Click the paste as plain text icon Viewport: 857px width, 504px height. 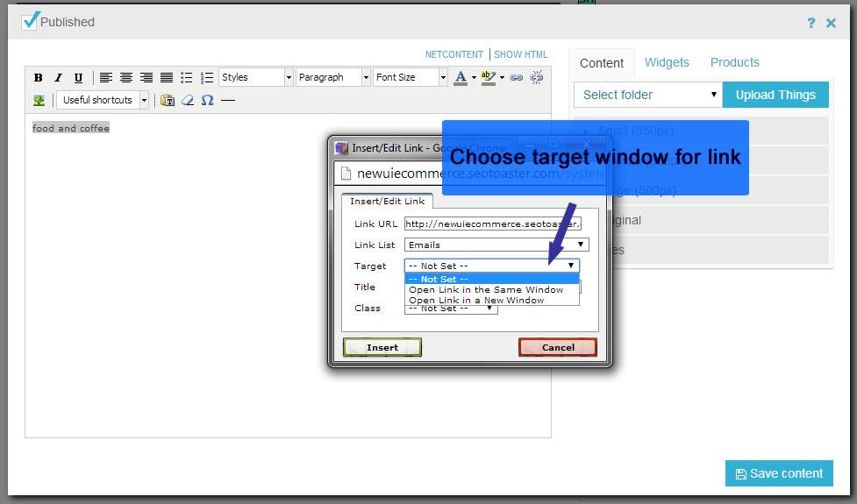(x=168, y=101)
